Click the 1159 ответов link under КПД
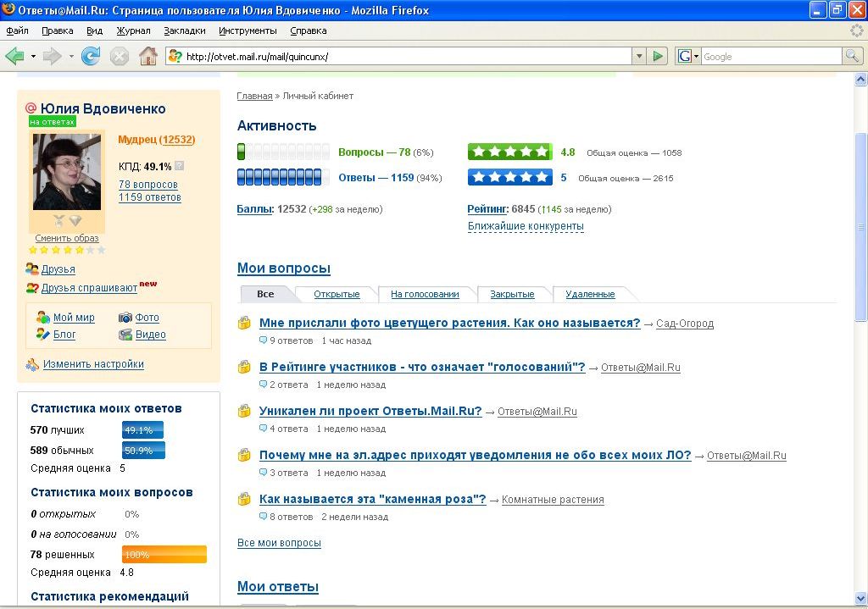This screenshot has width=868, height=609. (x=150, y=197)
